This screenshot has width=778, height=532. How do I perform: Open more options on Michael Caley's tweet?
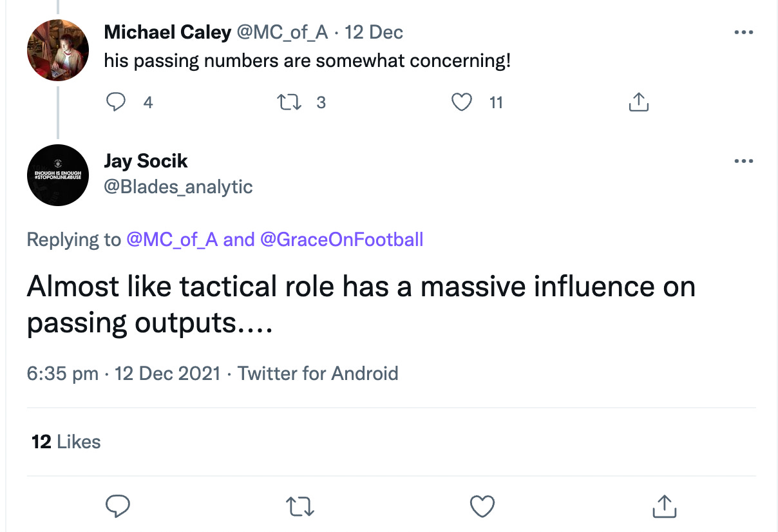(743, 32)
